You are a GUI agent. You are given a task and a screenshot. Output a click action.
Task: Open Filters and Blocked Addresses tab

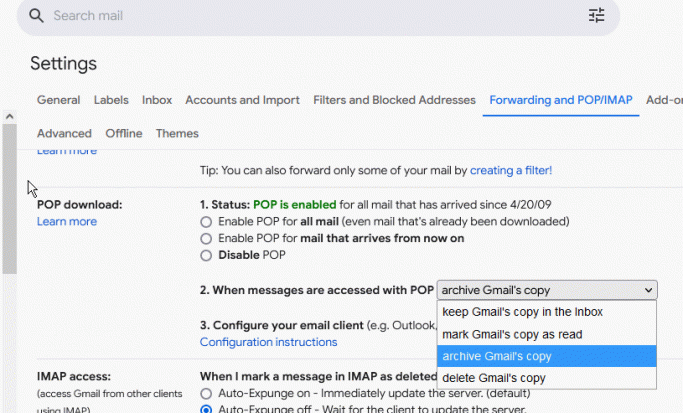[x=394, y=100]
